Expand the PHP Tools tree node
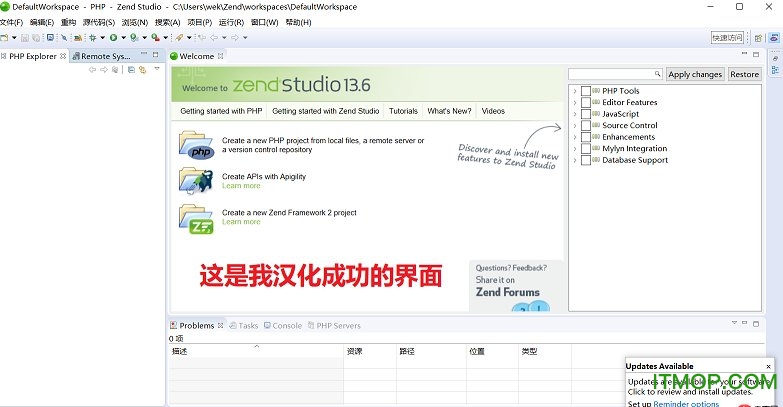 tap(575, 91)
